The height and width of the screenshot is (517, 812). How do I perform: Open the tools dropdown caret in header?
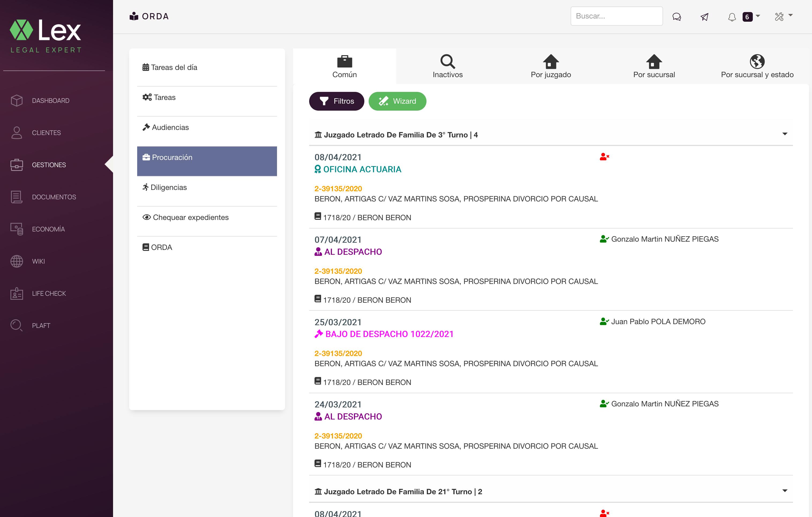[790, 15]
